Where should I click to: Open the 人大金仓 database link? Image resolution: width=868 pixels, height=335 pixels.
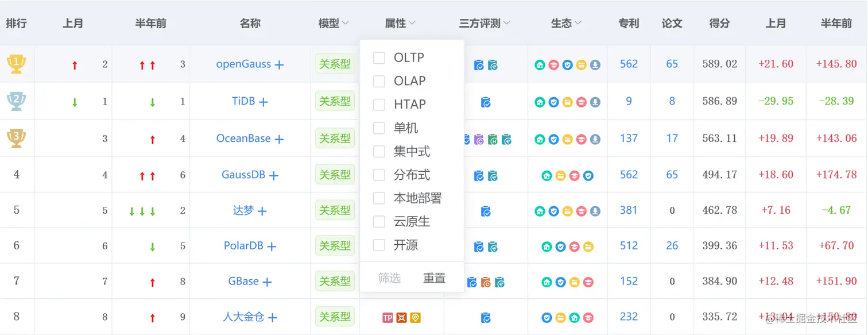243,317
